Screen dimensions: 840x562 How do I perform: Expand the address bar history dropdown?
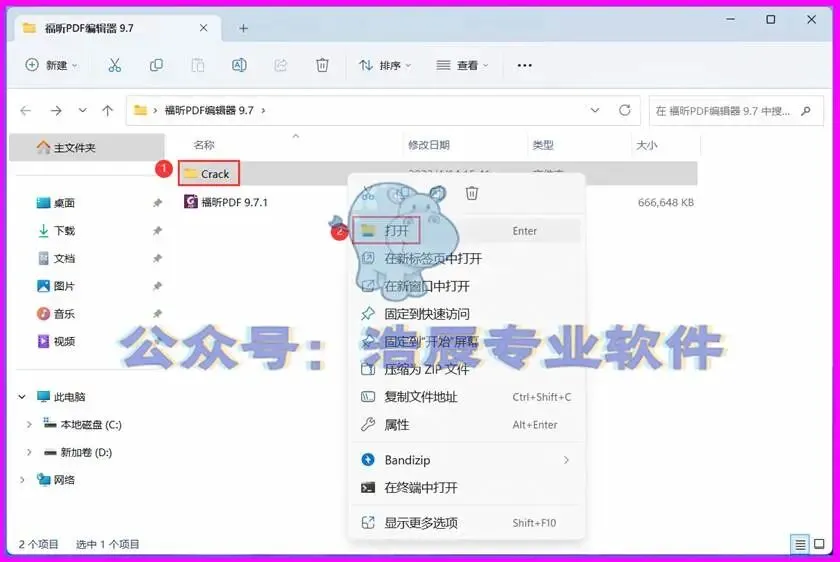click(x=595, y=110)
